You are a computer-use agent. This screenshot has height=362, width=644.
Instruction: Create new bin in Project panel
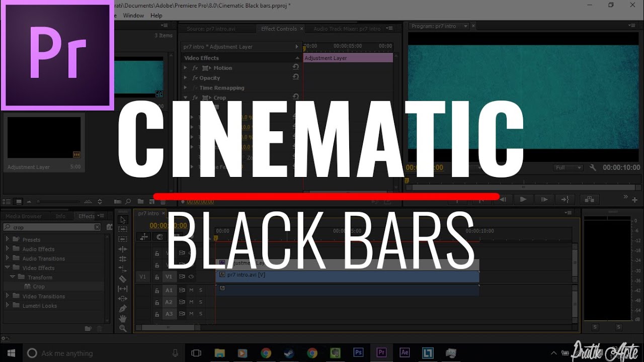click(x=140, y=201)
